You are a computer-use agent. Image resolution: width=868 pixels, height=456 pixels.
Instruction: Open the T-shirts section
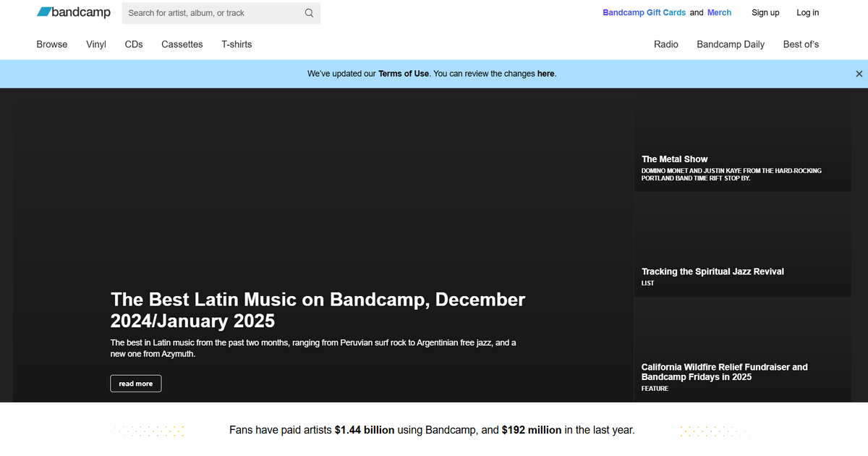(237, 44)
